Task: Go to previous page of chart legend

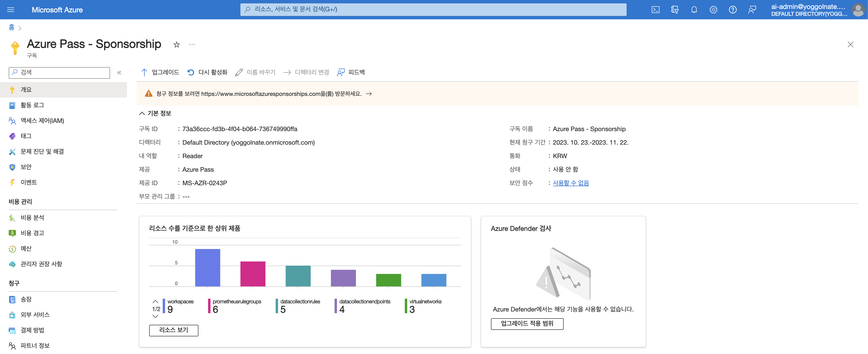Action: [x=155, y=301]
